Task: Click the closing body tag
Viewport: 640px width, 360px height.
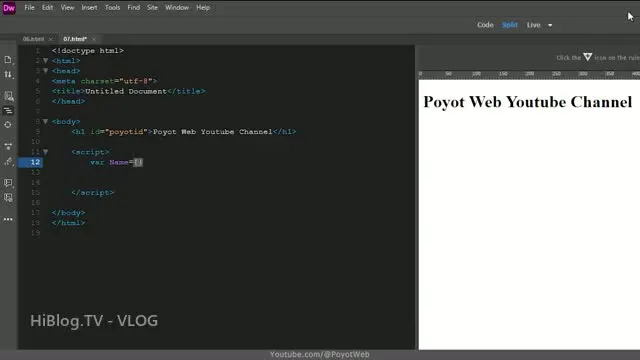Action: point(69,213)
